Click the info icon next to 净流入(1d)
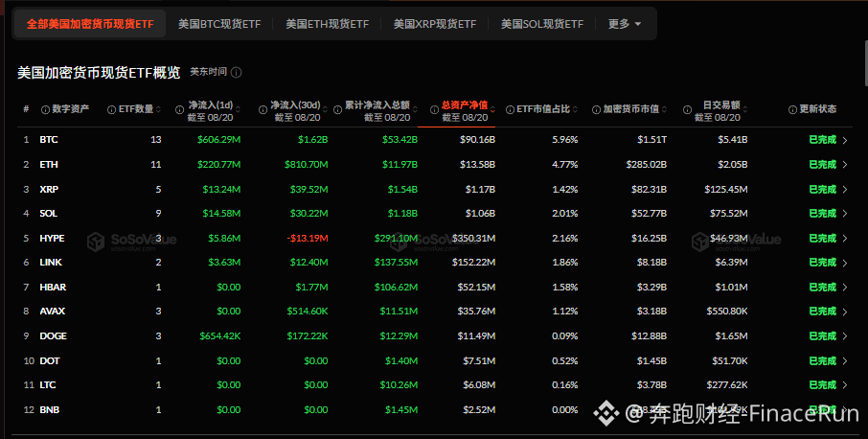 coord(179,109)
